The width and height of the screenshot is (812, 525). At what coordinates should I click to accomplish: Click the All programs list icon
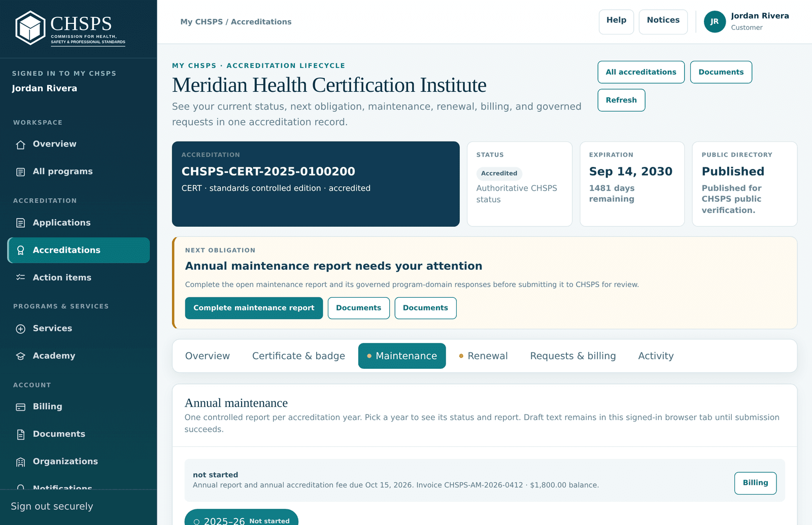tap(20, 172)
